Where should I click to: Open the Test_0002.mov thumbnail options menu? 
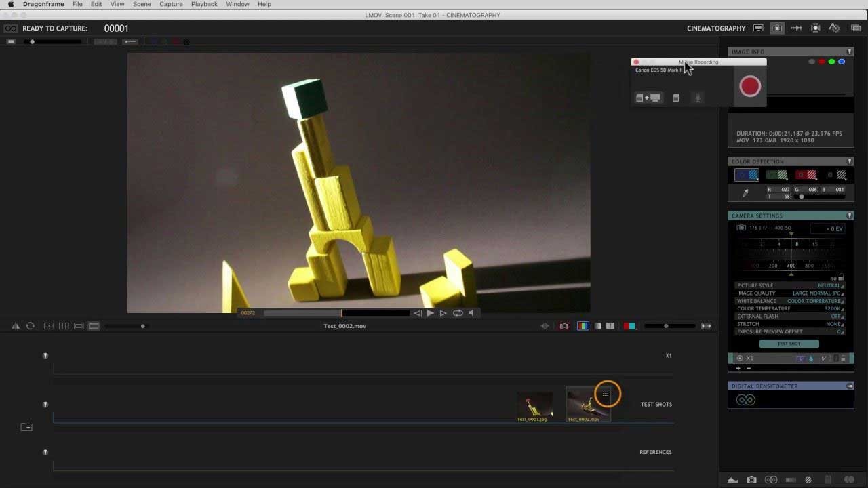[606, 394]
